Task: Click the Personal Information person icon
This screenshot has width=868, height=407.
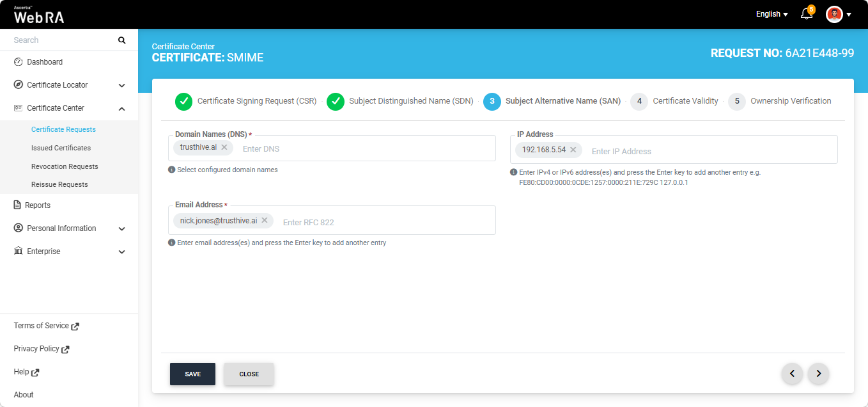Action: [19, 228]
